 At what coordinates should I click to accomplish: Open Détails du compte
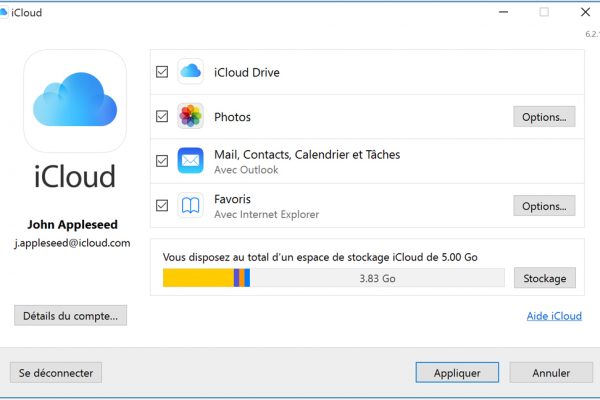tap(70, 315)
